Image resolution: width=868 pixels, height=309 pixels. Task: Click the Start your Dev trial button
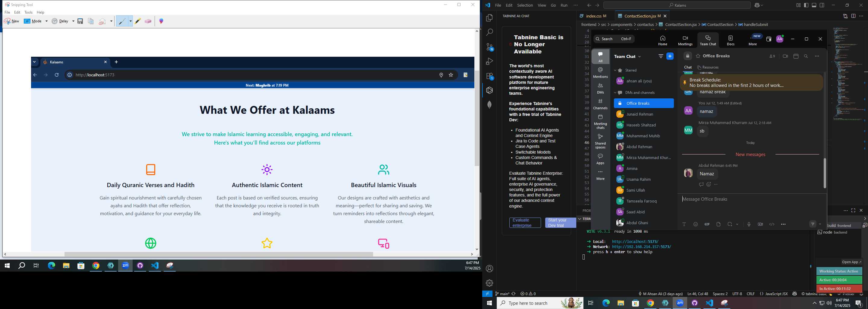click(561, 223)
